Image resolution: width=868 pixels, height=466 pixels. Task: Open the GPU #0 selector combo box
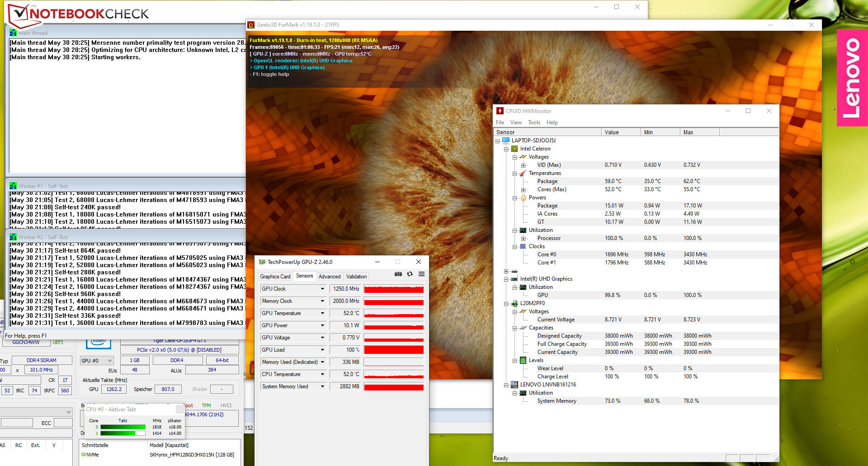pos(96,361)
